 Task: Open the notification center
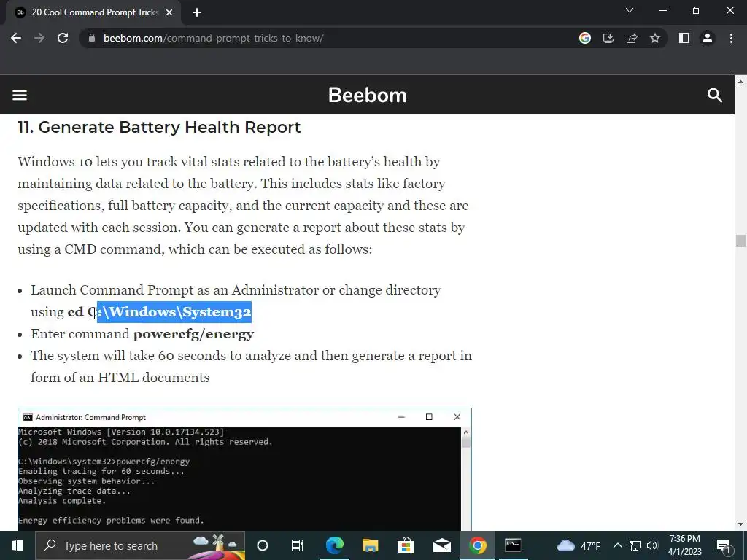point(724,545)
